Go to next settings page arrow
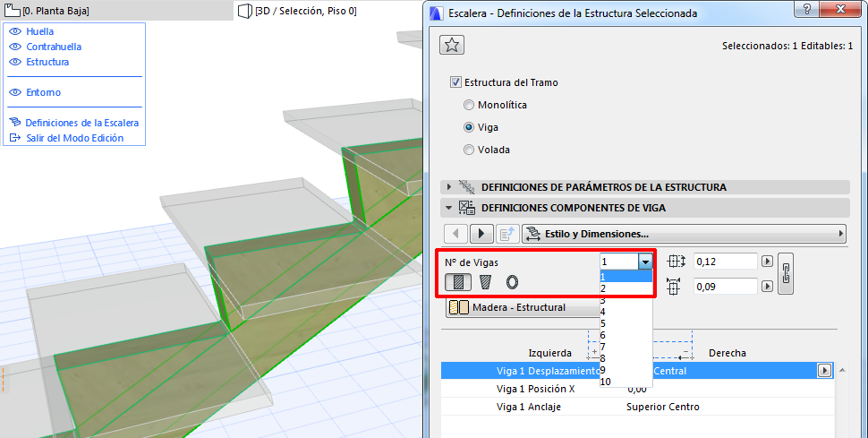The image size is (868, 438). click(x=481, y=234)
